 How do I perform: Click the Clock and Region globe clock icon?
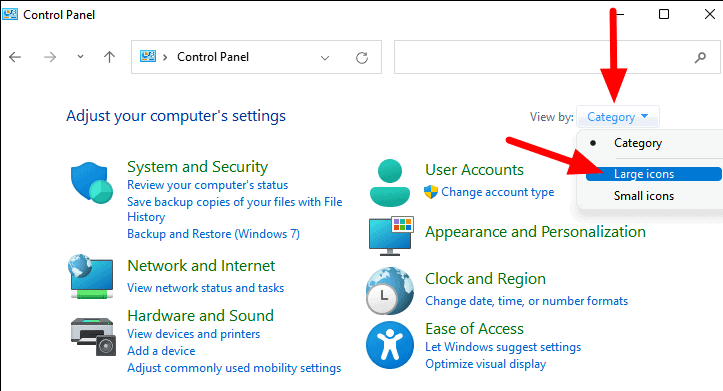[390, 291]
